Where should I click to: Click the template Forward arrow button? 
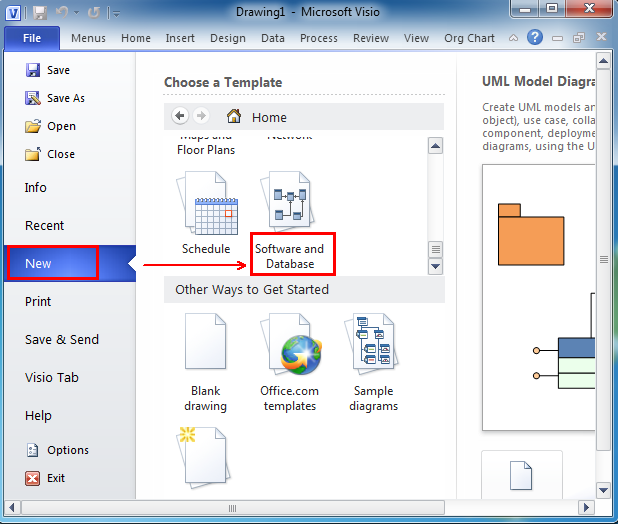coord(201,116)
